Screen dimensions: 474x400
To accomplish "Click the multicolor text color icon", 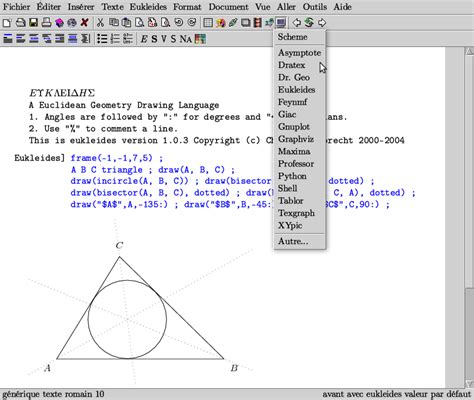I will [x=200, y=39].
